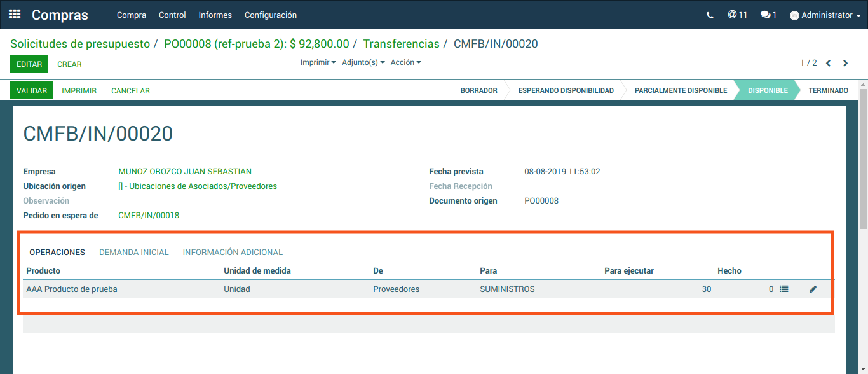Open the @ mentions notifications

point(737,15)
